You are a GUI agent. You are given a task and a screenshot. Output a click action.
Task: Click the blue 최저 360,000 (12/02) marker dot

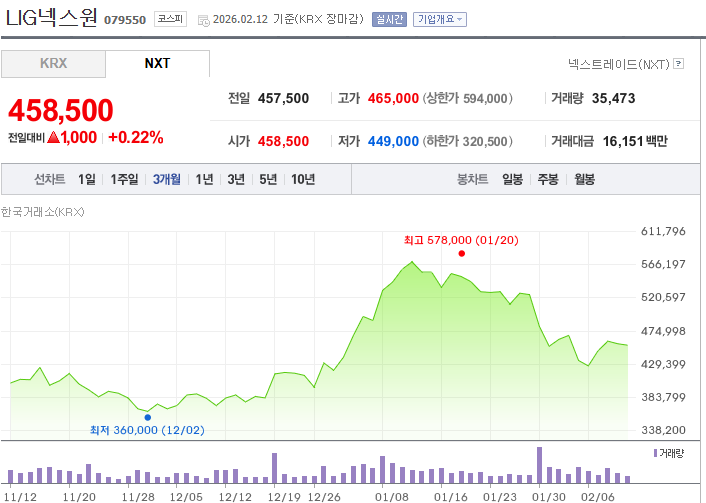coord(148,417)
